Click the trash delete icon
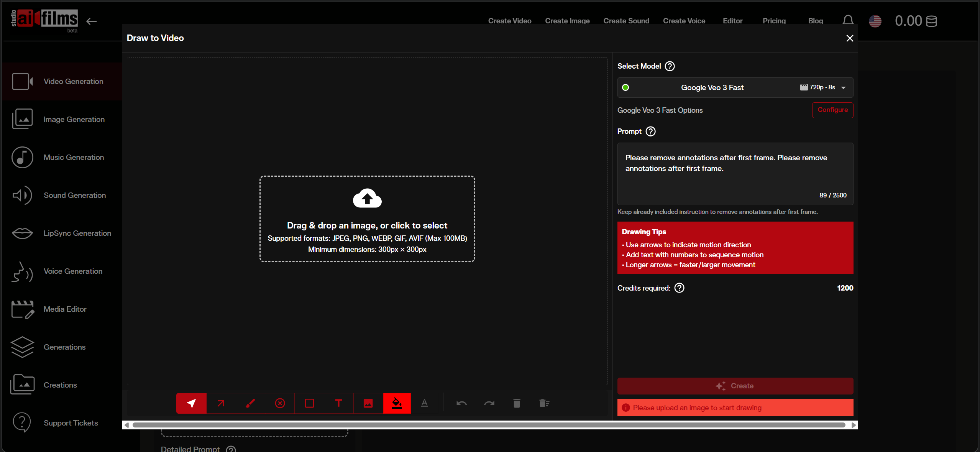This screenshot has height=452, width=980. (x=517, y=403)
